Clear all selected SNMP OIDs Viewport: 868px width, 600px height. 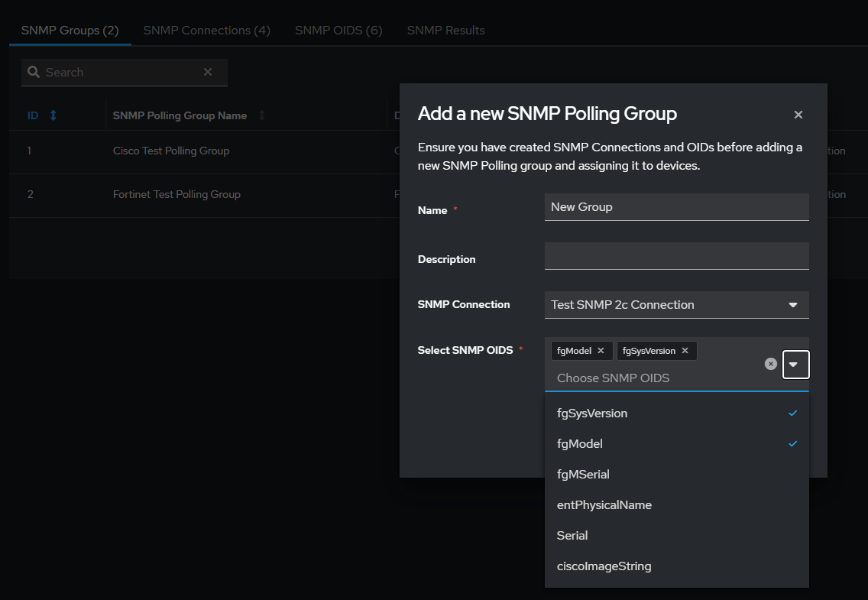(x=770, y=364)
